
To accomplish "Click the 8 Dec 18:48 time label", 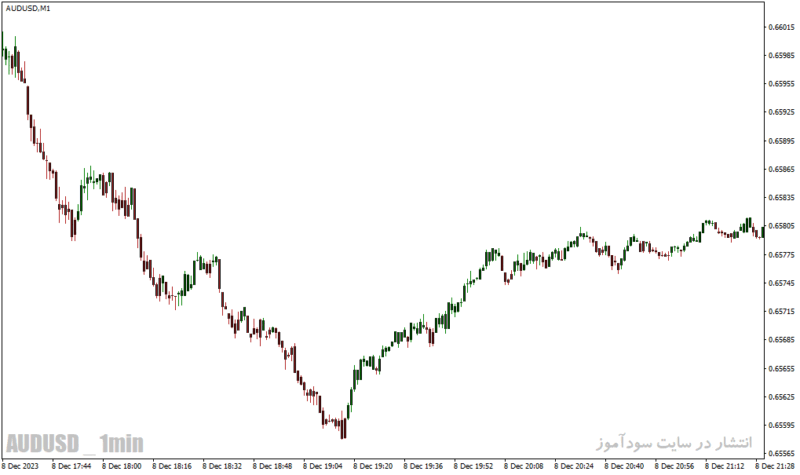I will 272,466.
